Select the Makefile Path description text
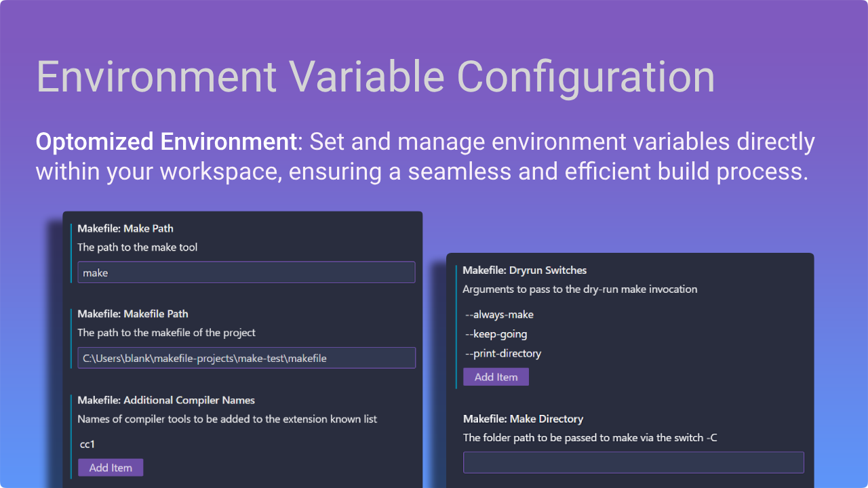 coord(166,333)
